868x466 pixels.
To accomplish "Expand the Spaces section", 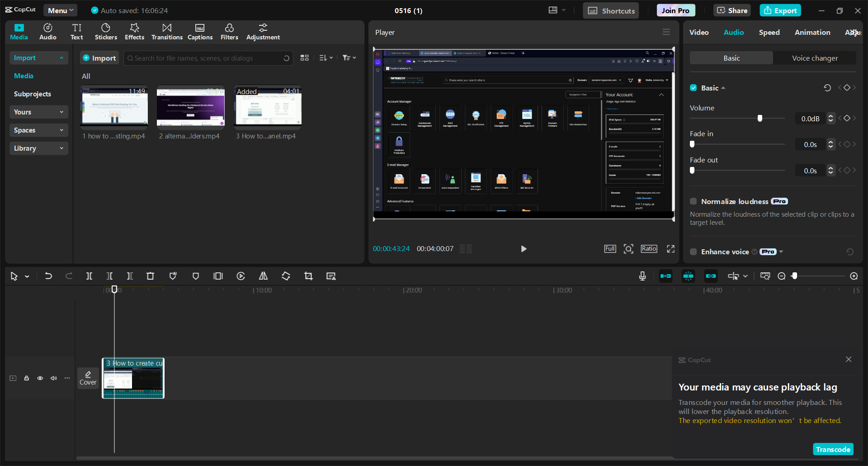I will point(39,130).
